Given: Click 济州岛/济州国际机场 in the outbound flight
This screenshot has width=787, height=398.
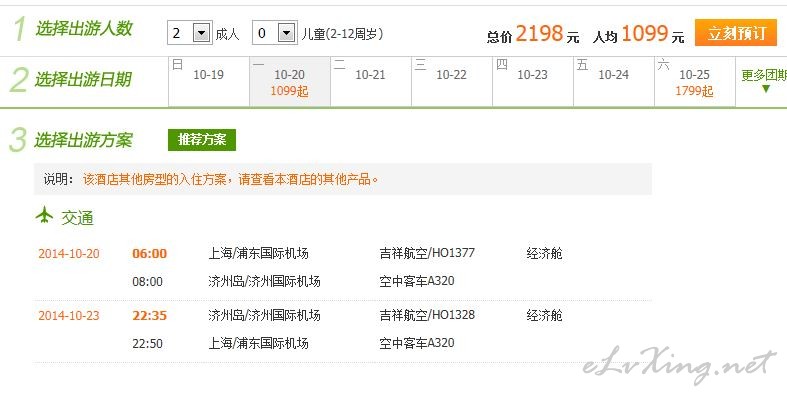Looking at the screenshot, I should pyautogui.click(x=264, y=281).
